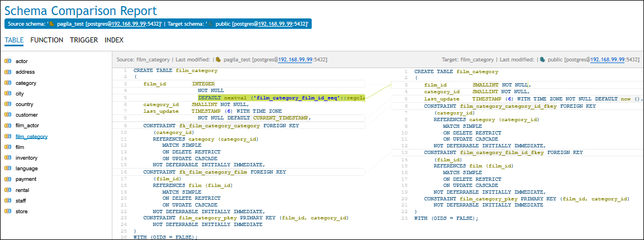Click the table icon beside payment

coord(7,179)
